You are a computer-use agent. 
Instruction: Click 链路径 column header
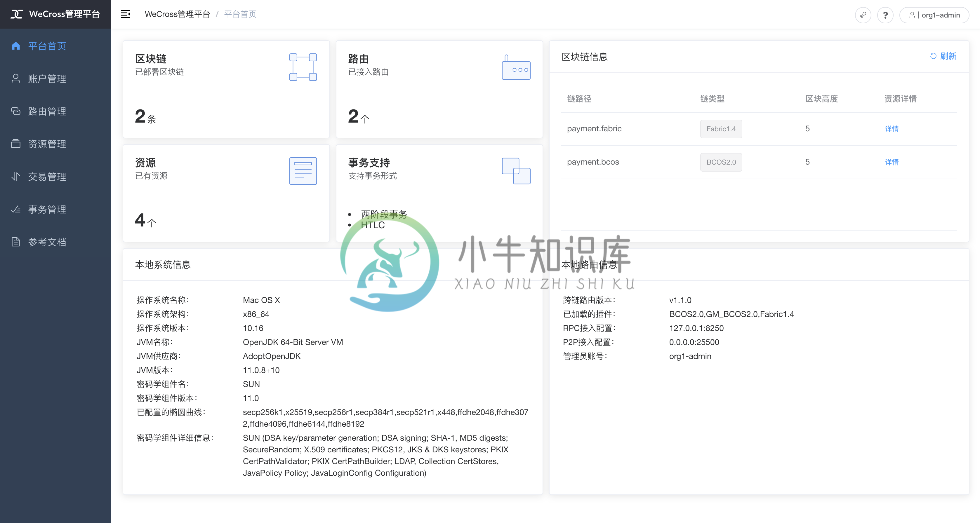[579, 99]
